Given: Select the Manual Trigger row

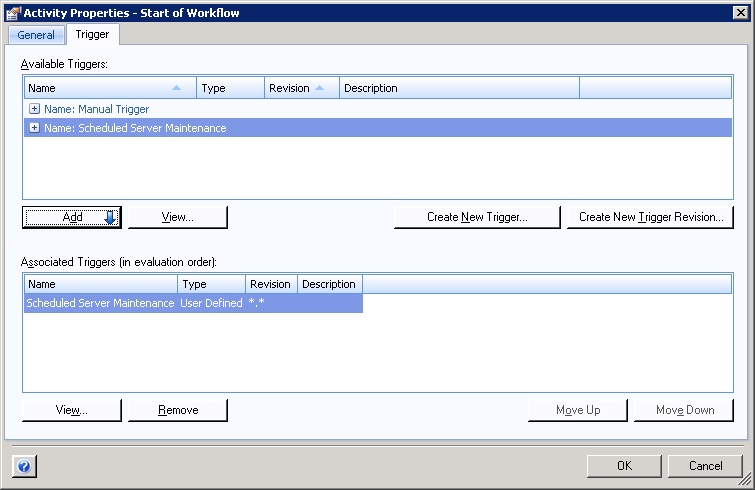Looking at the screenshot, I should point(96,109).
